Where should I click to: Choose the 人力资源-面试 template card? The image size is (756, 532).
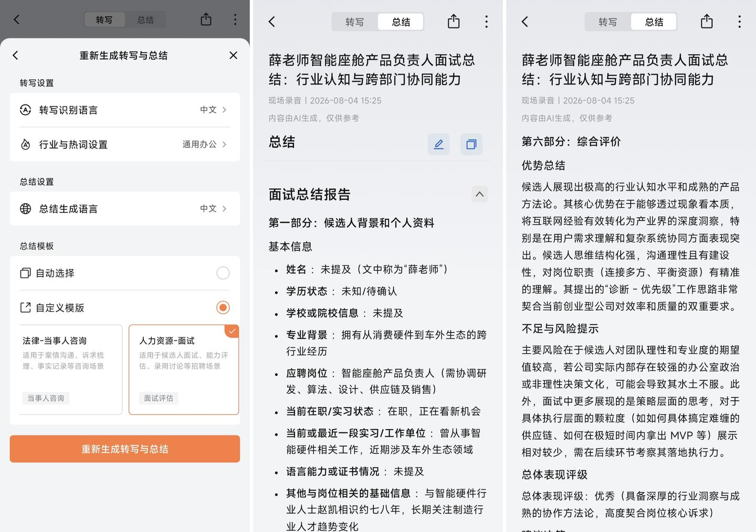pyautogui.click(x=184, y=370)
